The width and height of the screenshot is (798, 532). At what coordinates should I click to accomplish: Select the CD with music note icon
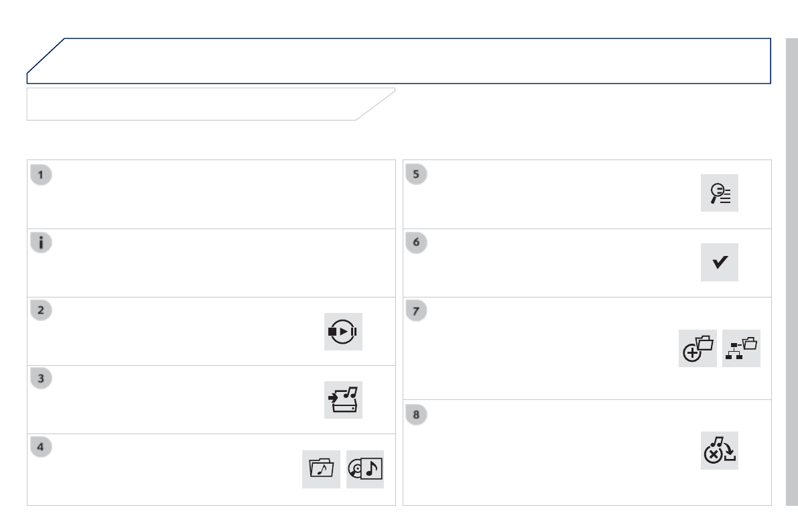pos(365,469)
